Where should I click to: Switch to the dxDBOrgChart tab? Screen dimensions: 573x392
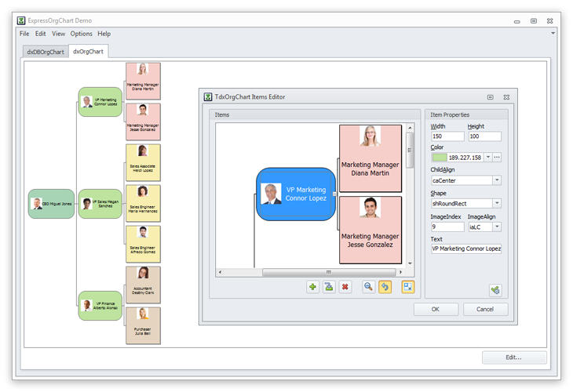coord(46,52)
